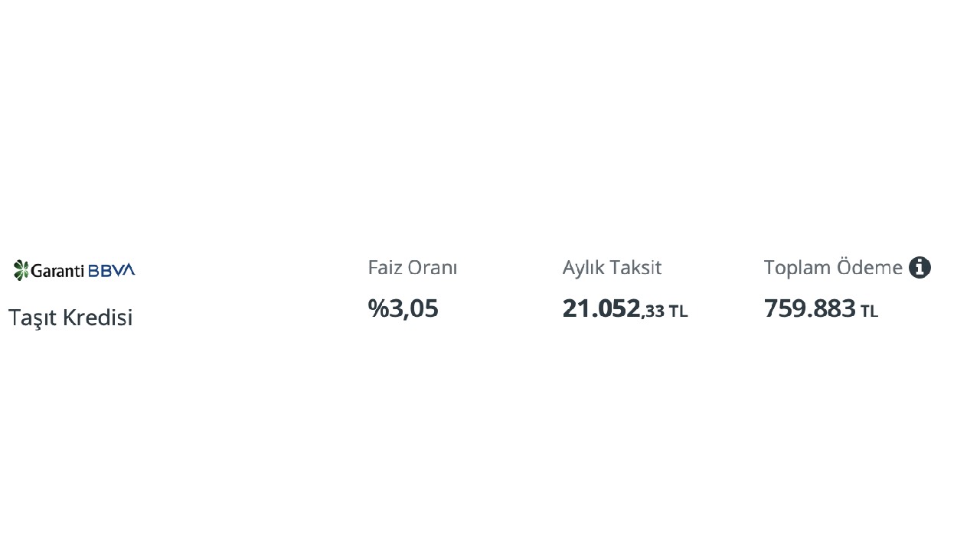Screen dimensions: 980x551
Task: Click the percent sign before 3,05
Action: click(x=378, y=308)
